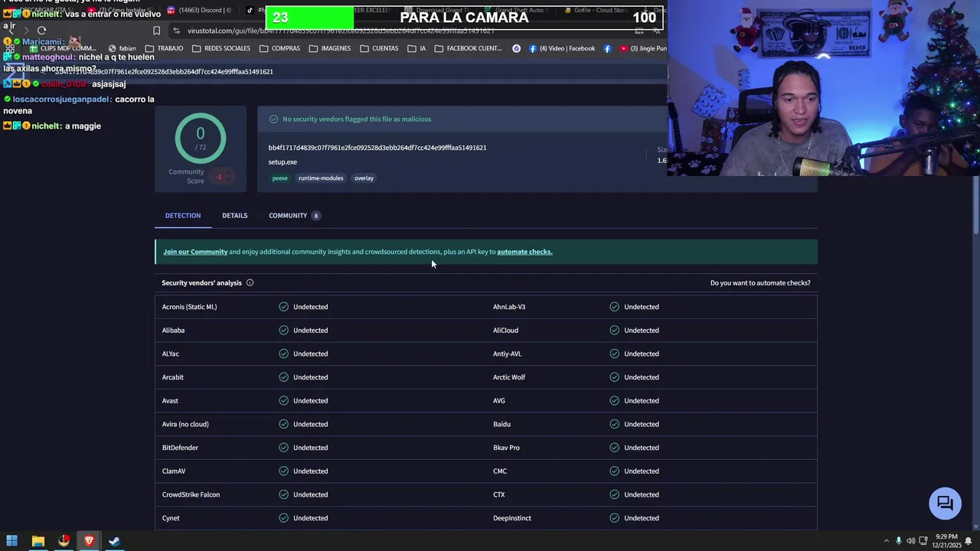Click the 'AliCloud' vendor name
Viewport: 980px width, 551px height.
pos(505,331)
